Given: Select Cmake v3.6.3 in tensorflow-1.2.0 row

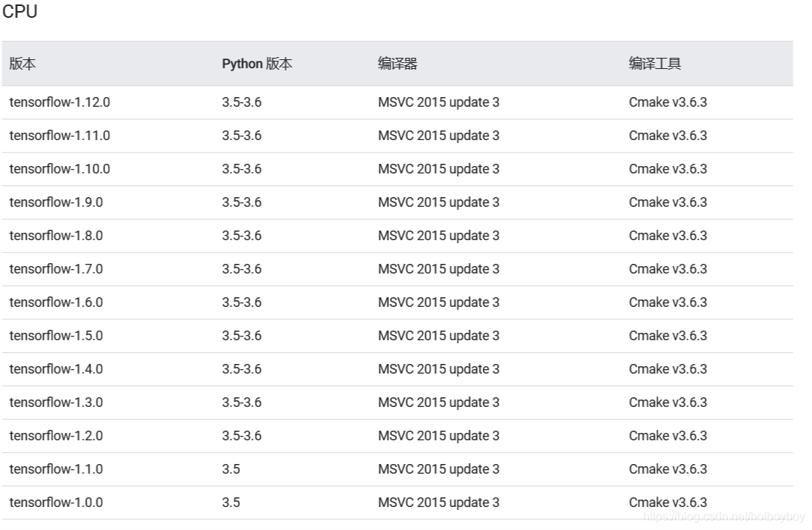Looking at the screenshot, I should (668, 436).
